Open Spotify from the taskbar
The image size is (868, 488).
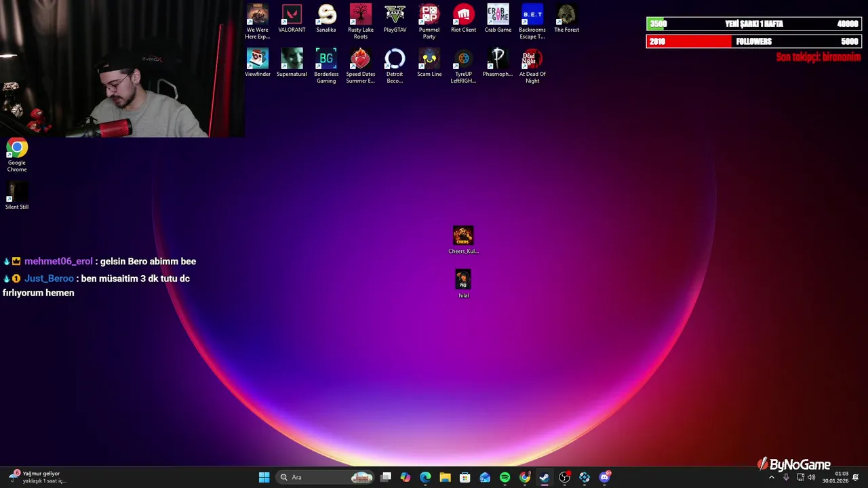pos(505,477)
